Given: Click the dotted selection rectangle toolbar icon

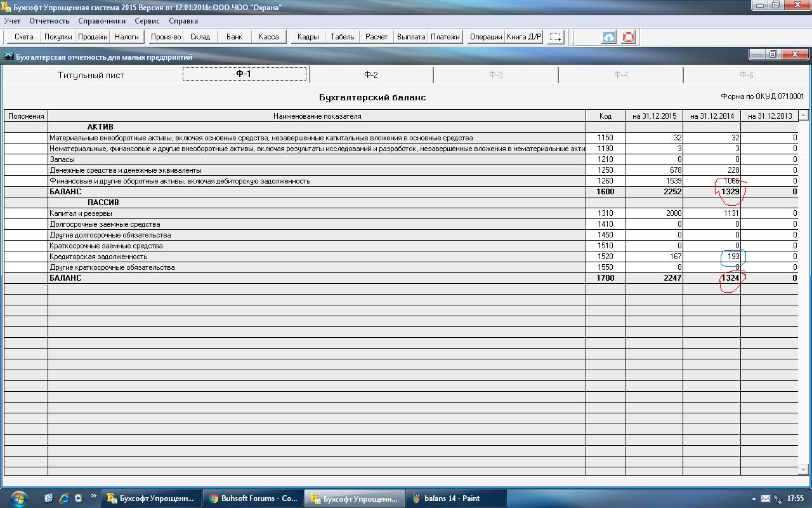Looking at the screenshot, I should 555,37.
